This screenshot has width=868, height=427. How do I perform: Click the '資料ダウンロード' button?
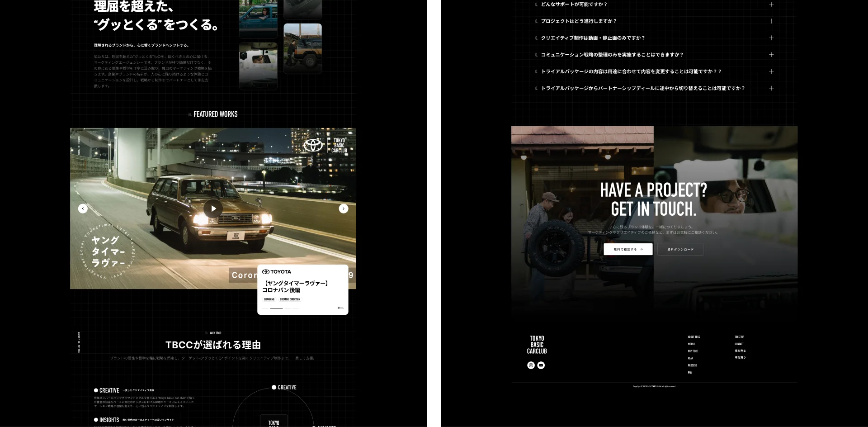[680, 249]
